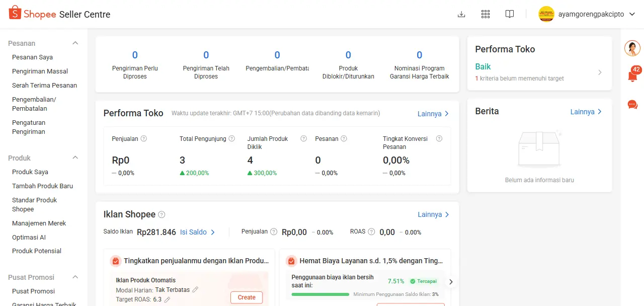Click help icon beside Jumlah Produk Diklik
644x306 pixels.
(303, 138)
